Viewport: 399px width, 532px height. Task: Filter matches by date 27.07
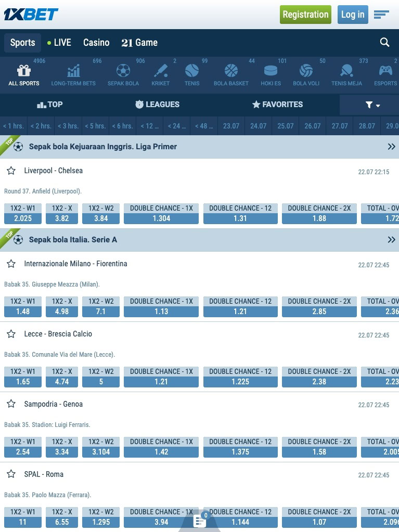(x=340, y=126)
